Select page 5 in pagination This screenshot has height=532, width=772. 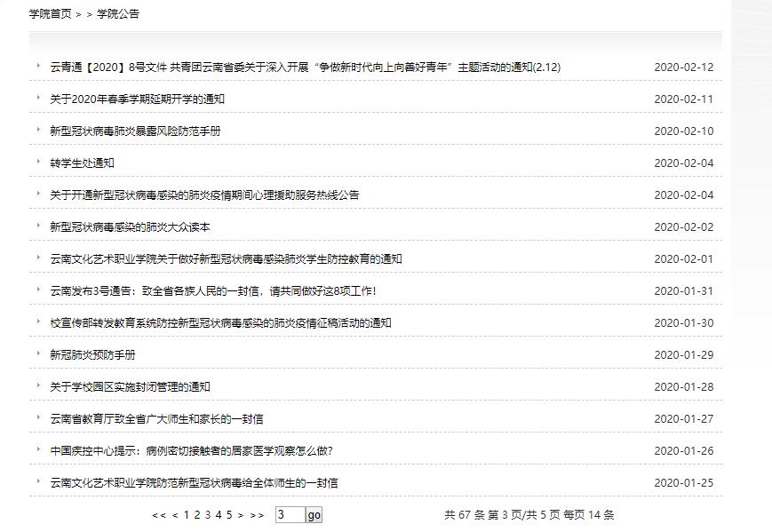click(x=229, y=515)
